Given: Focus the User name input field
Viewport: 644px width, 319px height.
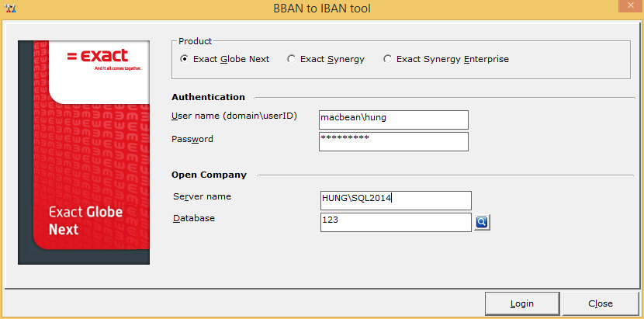Looking at the screenshot, I should tap(393, 120).
